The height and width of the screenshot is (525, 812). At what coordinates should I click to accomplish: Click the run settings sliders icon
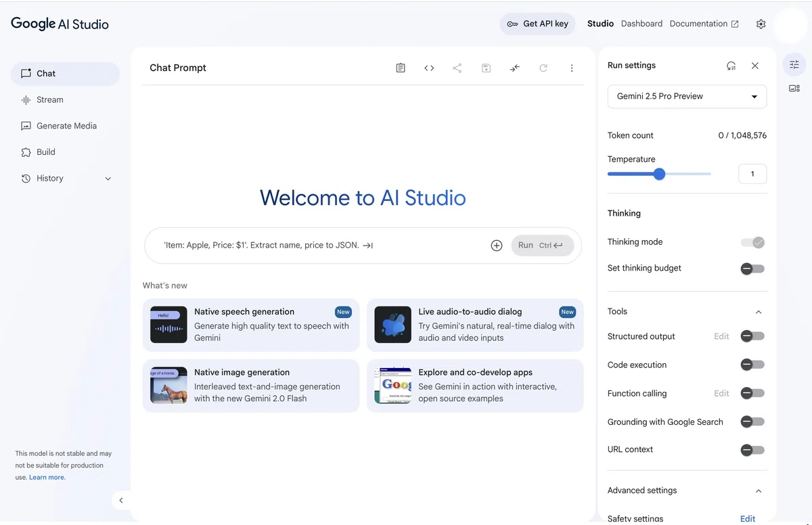pos(794,64)
